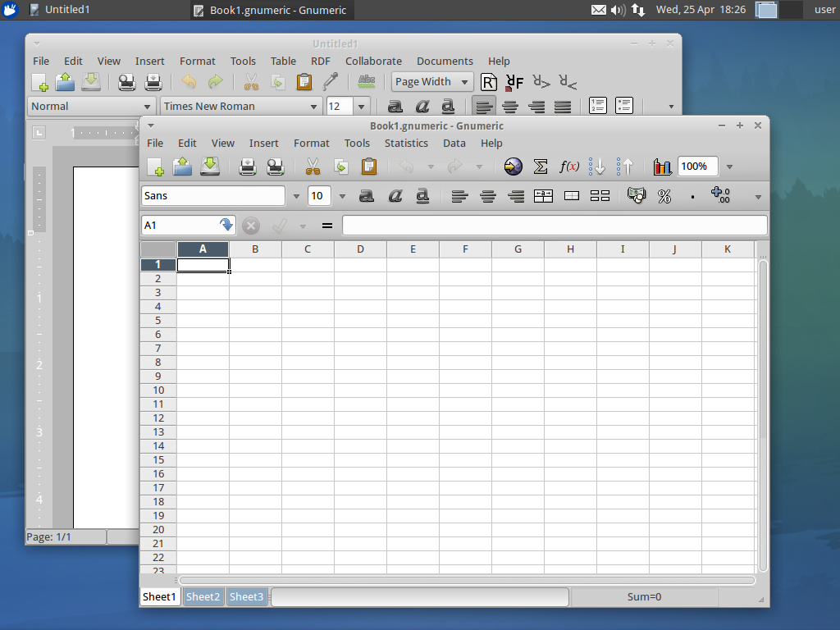The height and width of the screenshot is (630, 840).
Task: Toggle justify alignment in AbiWord toolbar
Action: coord(563,107)
